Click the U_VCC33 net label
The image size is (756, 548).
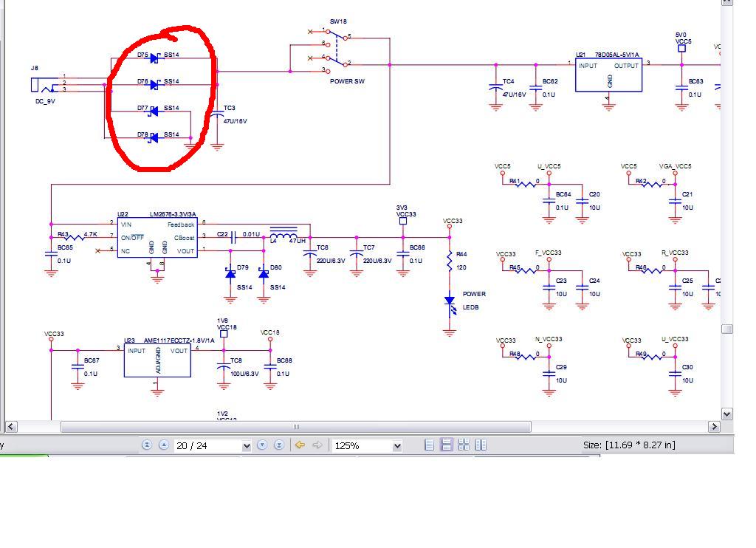tap(675, 339)
